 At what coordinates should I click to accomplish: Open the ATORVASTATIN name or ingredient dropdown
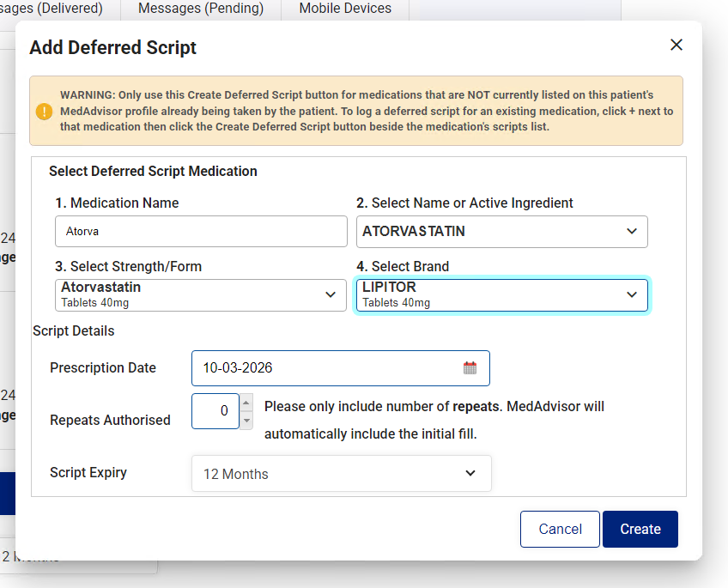tap(502, 231)
